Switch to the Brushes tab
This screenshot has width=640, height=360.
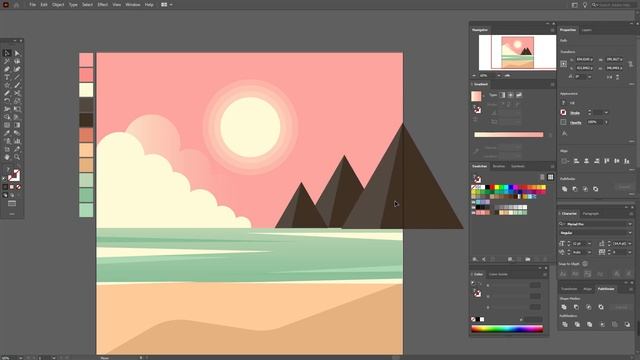coord(499,167)
